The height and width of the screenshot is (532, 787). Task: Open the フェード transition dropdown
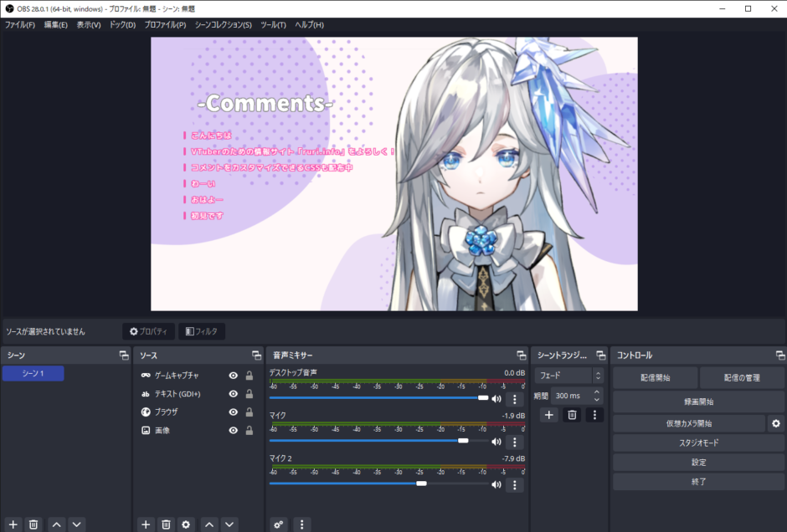click(x=569, y=377)
